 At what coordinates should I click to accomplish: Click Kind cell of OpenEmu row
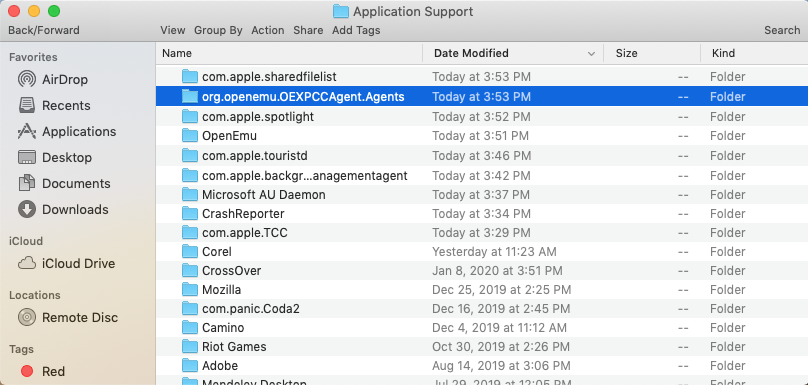coord(728,136)
